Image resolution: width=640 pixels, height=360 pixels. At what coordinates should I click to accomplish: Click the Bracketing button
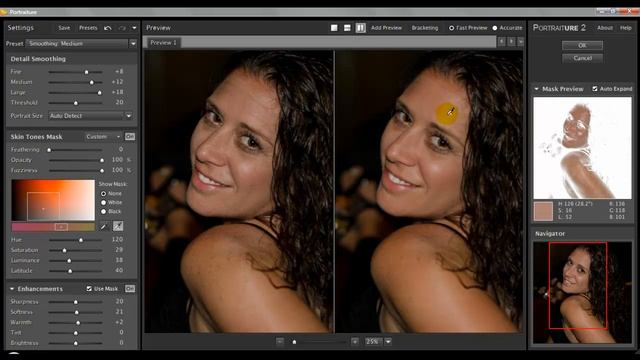pyautogui.click(x=425, y=28)
